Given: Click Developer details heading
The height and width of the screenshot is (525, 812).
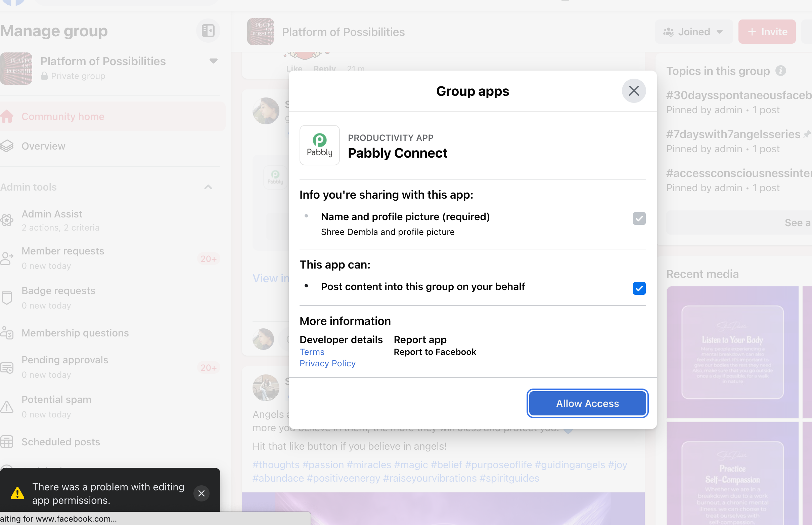Looking at the screenshot, I should click(341, 339).
